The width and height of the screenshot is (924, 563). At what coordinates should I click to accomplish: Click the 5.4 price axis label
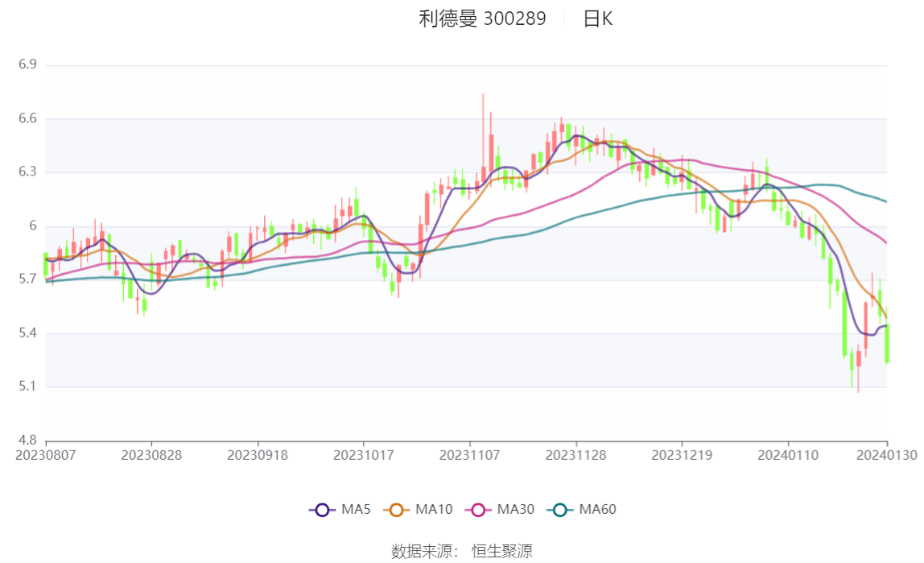pos(27,333)
